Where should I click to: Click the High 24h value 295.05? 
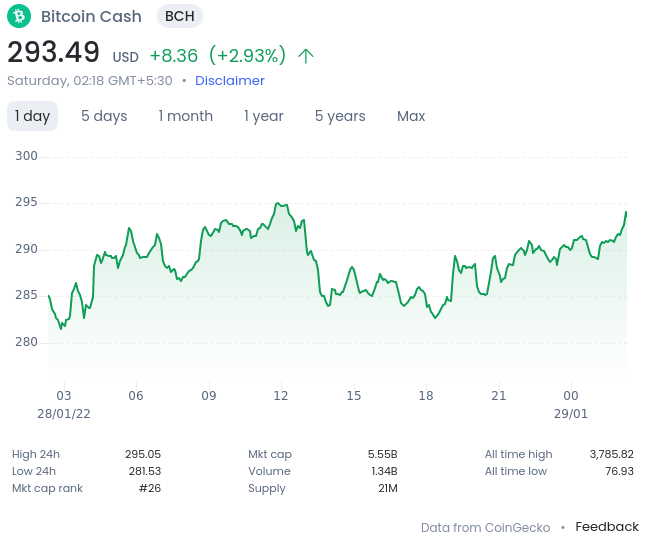coord(143,454)
